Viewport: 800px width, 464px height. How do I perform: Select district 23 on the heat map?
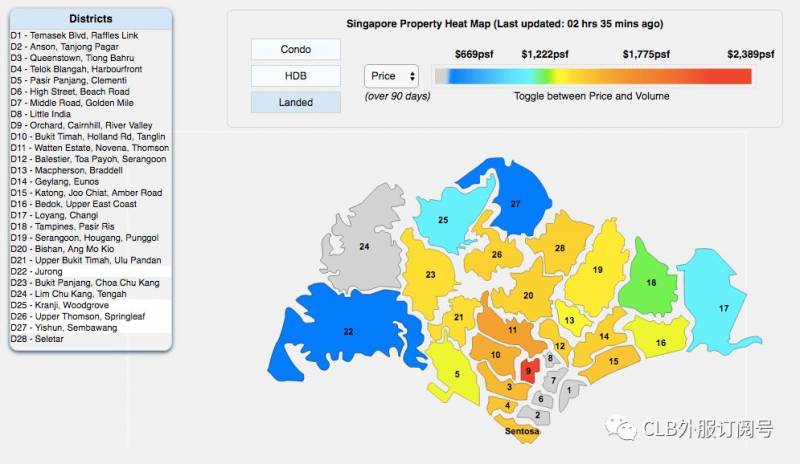point(430,275)
